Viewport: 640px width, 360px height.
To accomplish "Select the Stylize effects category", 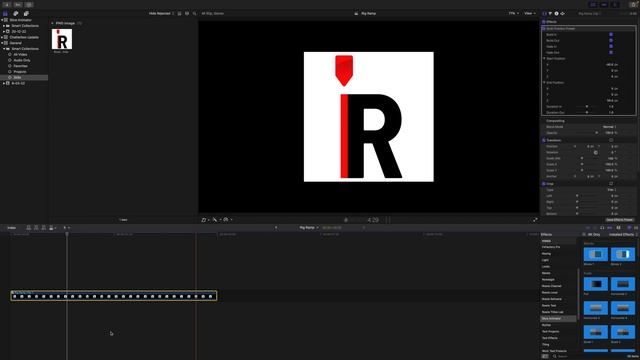I will tap(546, 325).
